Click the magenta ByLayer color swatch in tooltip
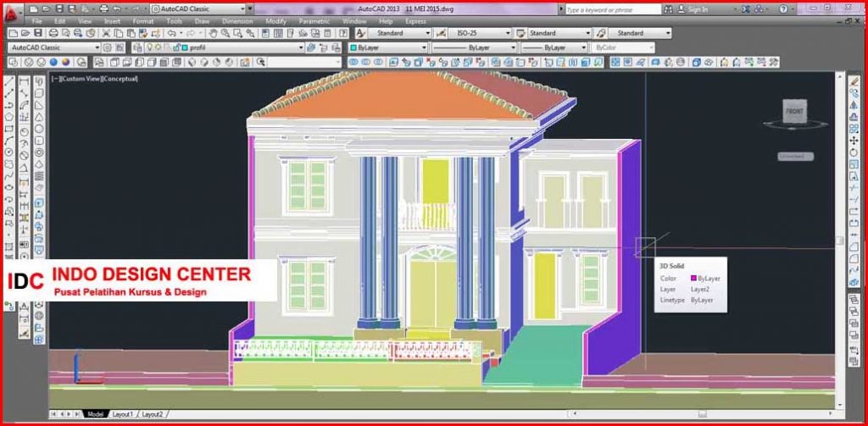This screenshot has height=426, width=868. (693, 279)
